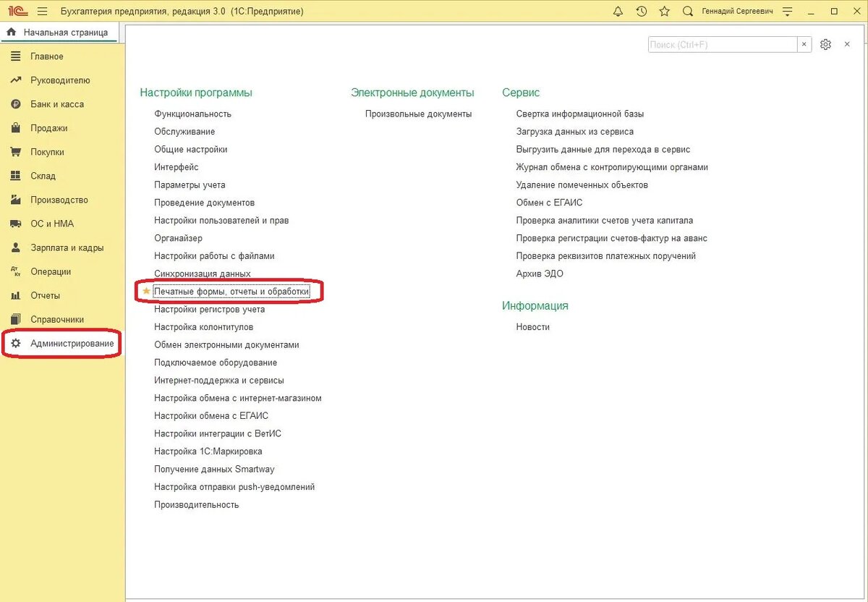Screen dimensions: 868x602
Task: Click the Банк и касса ruble icon
Action: [x=15, y=104]
